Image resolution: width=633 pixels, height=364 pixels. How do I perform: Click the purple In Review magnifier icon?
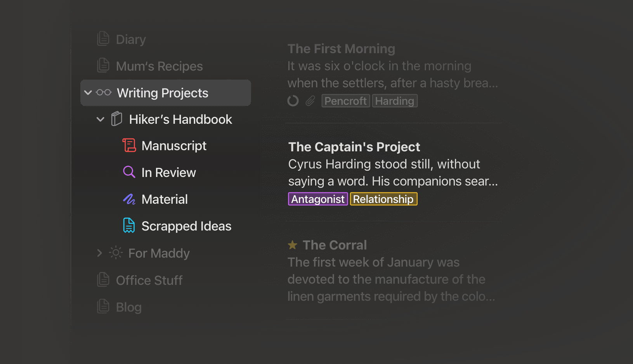[129, 172]
